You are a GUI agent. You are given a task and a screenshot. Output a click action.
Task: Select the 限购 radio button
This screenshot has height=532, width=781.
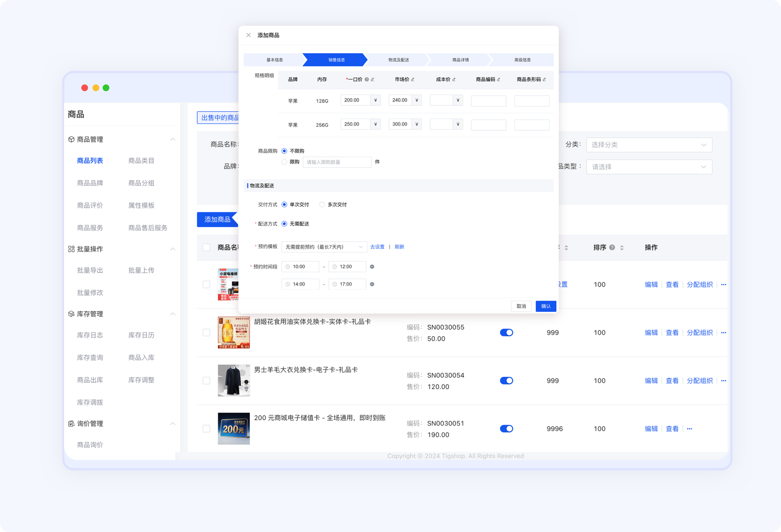click(x=284, y=162)
